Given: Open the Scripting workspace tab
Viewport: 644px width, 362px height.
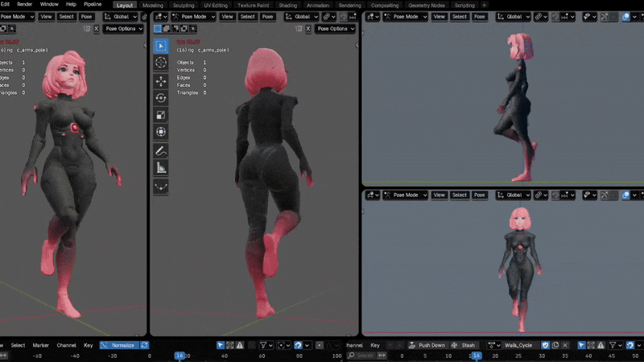Looking at the screenshot, I should [464, 6].
